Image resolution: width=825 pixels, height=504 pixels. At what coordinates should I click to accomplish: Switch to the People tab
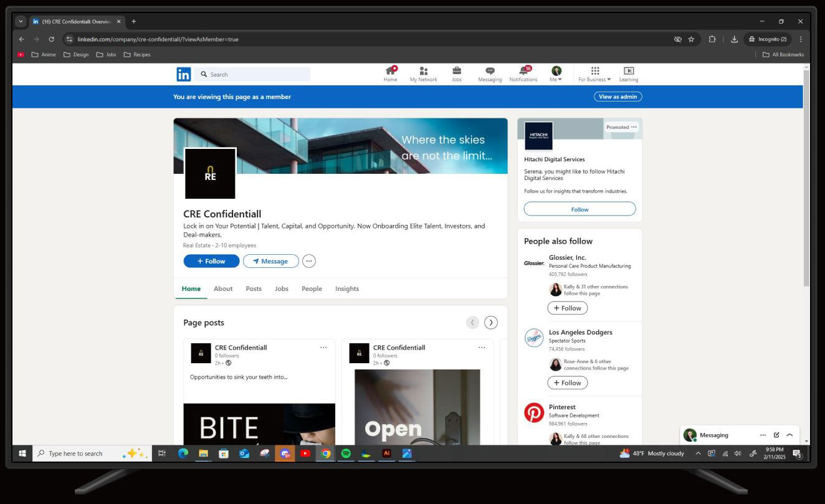pos(312,288)
